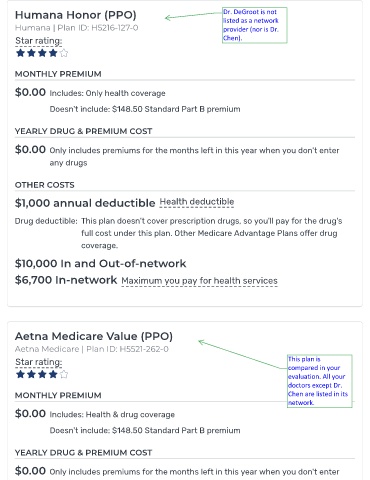Click the Humana Plan ID H5216-127-0 text
Viewport: 370px width, 480px height.
[98, 28]
